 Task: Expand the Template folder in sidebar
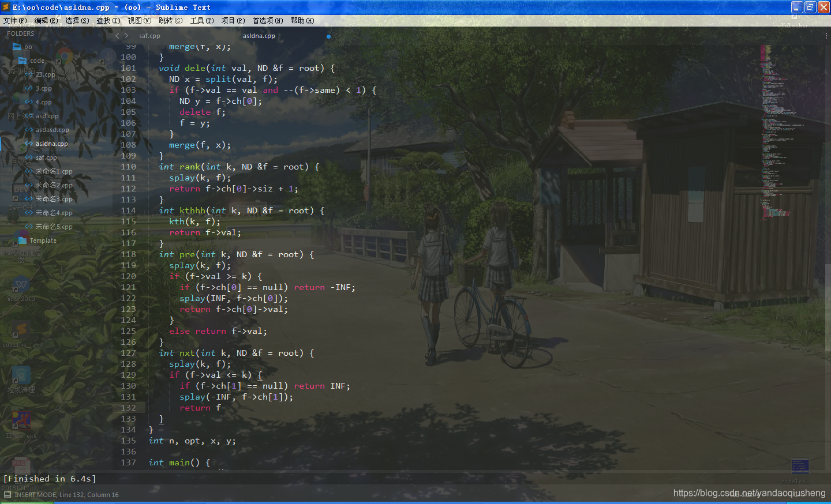[43, 240]
